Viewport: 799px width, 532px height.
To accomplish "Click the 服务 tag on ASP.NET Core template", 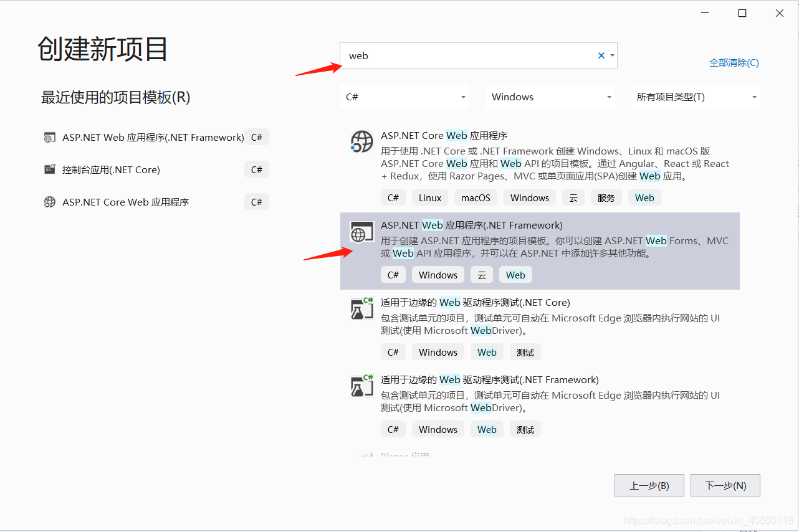I will (x=606, y=197).
